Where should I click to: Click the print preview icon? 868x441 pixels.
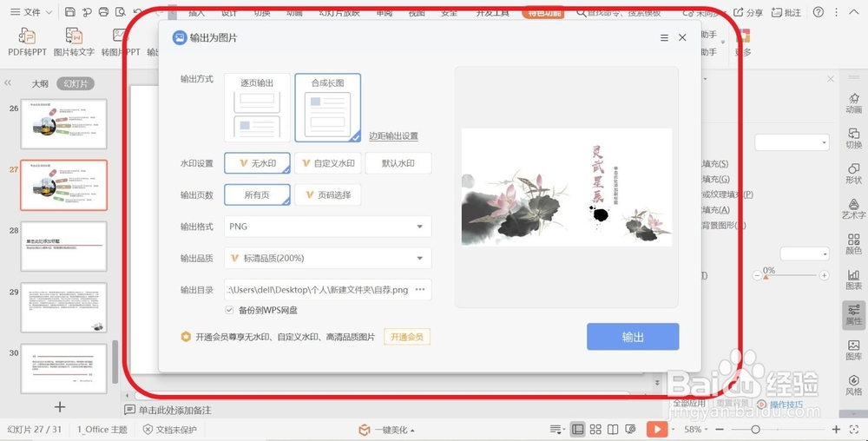pyautogui.click(x=120, y=11)
